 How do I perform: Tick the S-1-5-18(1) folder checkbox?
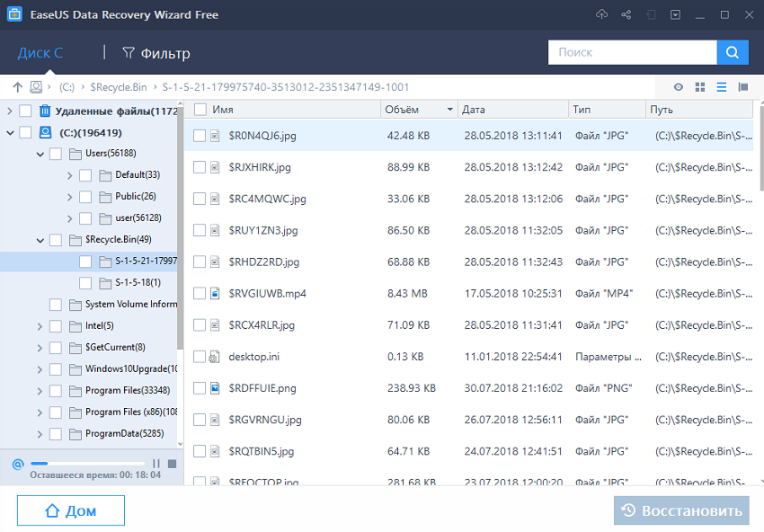pos(85,282)
